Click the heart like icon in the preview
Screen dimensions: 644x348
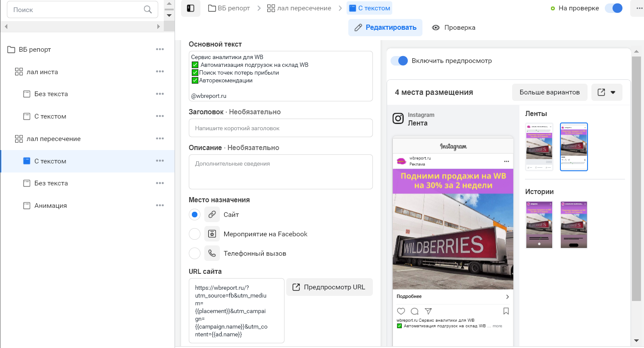(401, 311)
